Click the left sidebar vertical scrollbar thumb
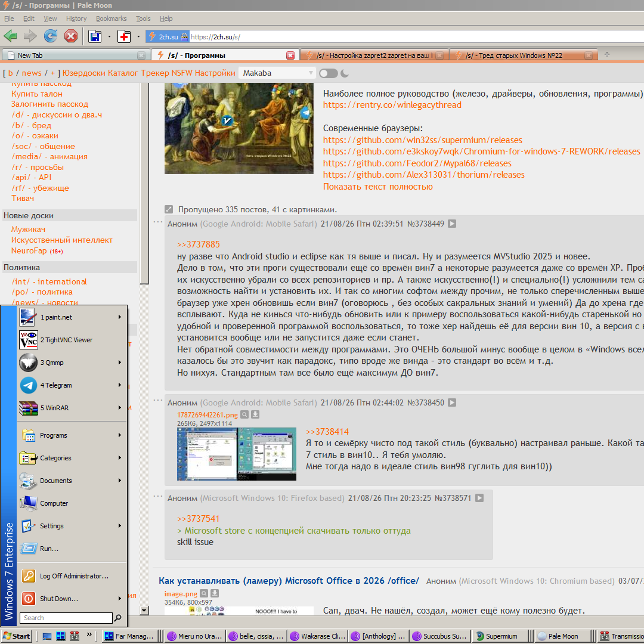644x644 pixels. click(144, 183)
